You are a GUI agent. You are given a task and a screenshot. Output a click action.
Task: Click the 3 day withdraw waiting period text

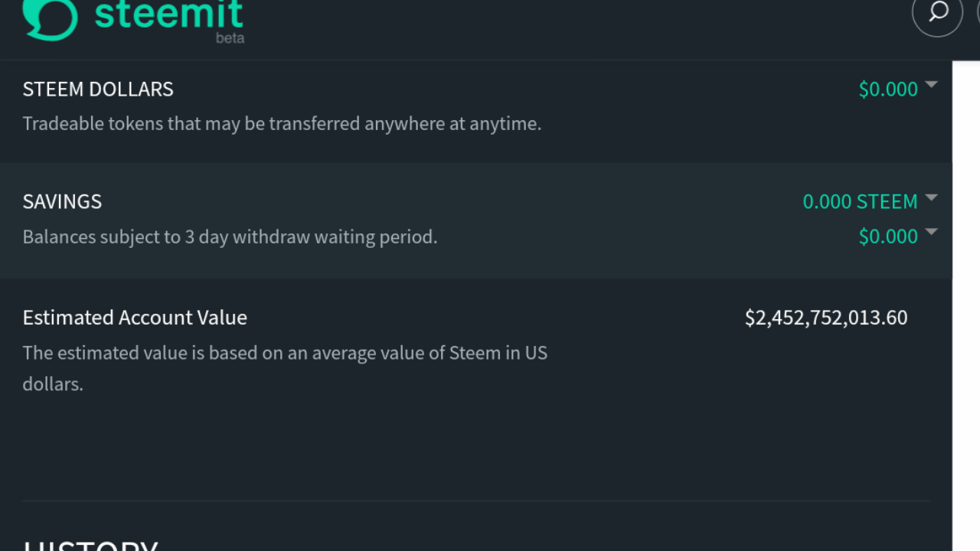(230, 237)
